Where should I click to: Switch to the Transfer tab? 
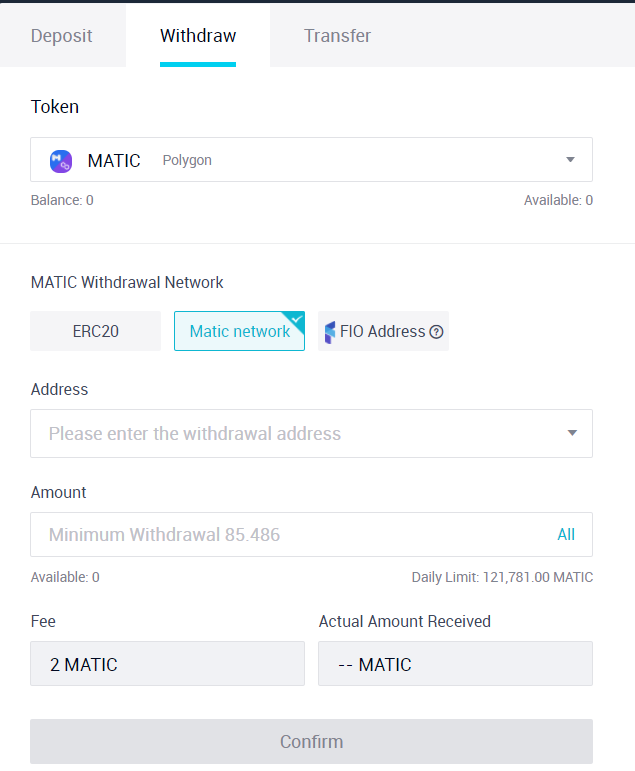point(337,35)
